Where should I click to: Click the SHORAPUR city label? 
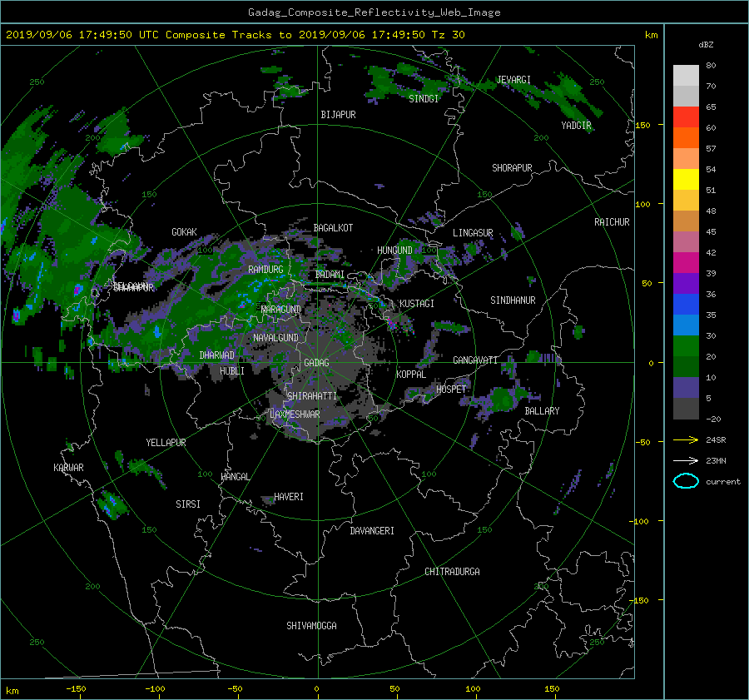click(x=512, y=167)
